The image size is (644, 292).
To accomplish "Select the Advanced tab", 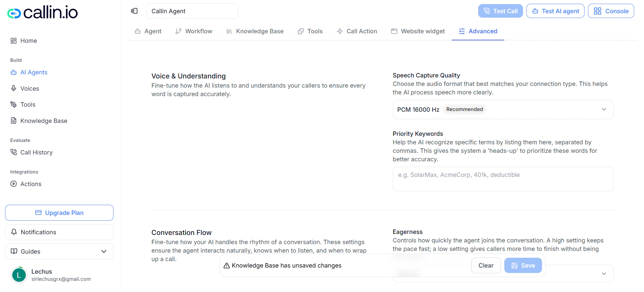I will point(478,31).
